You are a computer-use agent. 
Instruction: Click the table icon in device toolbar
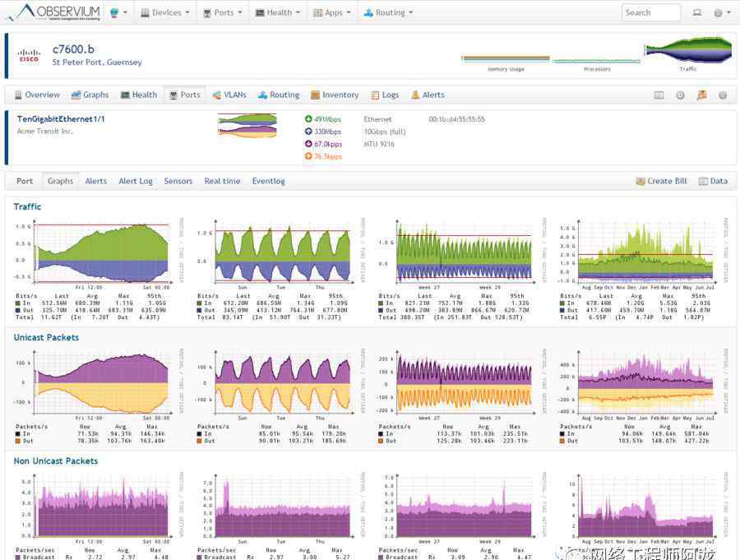click(659, 95)
